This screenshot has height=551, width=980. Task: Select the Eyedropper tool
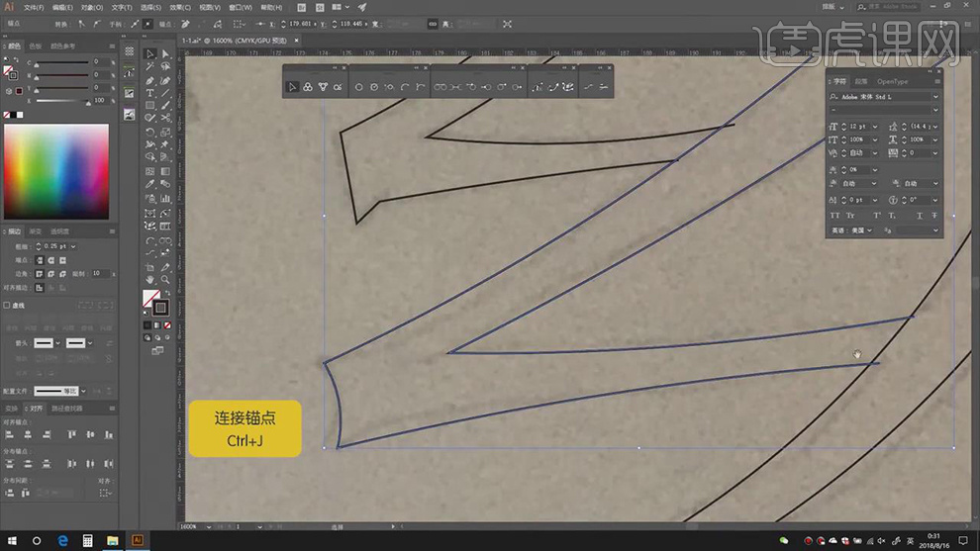click(150, 183)
